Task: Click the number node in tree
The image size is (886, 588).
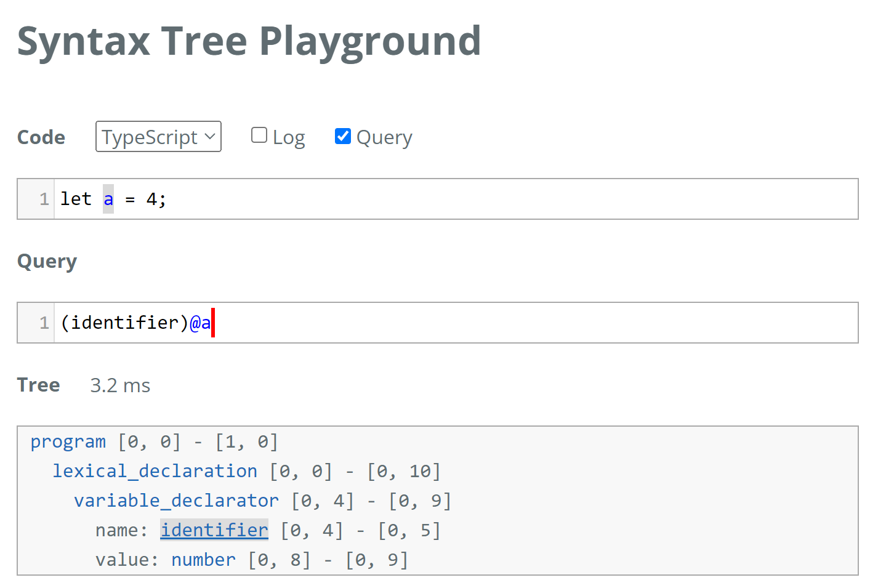Action: (x=203, y=560)
